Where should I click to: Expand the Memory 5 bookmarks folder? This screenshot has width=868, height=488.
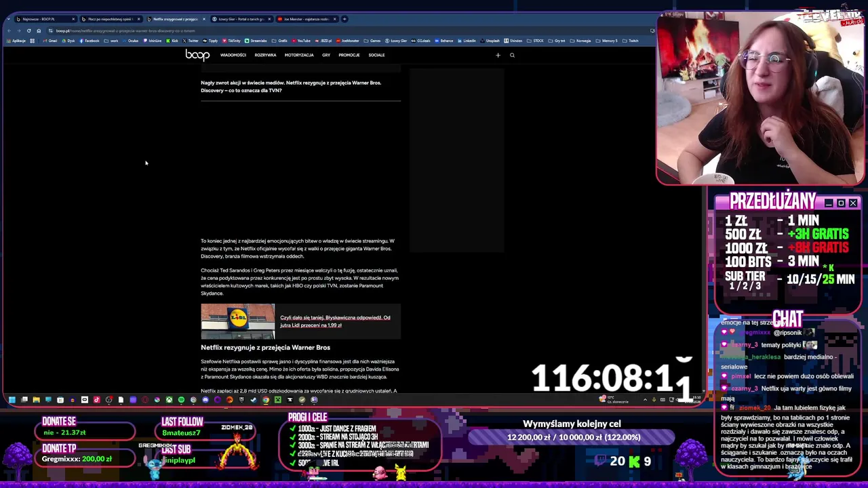pyautogui.click(x=606, y=41)
